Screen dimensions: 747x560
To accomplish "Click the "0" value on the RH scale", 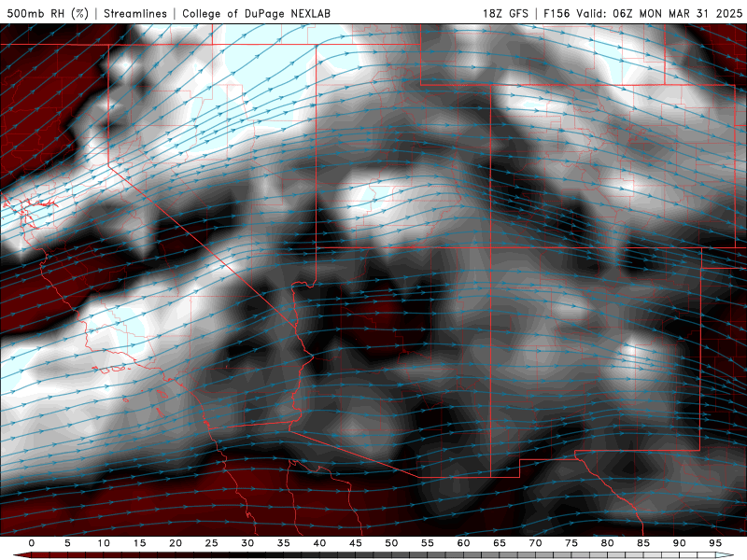I will click(x=32, y=543).
